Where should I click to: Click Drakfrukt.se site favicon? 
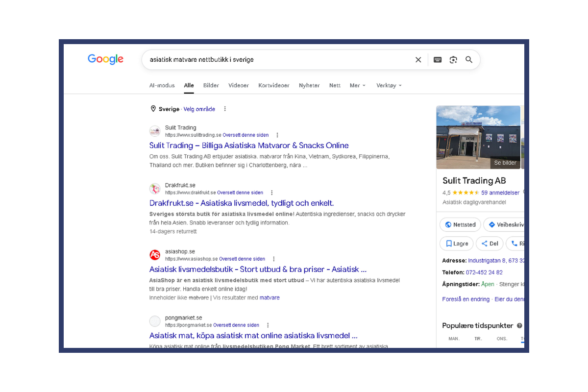155,189
